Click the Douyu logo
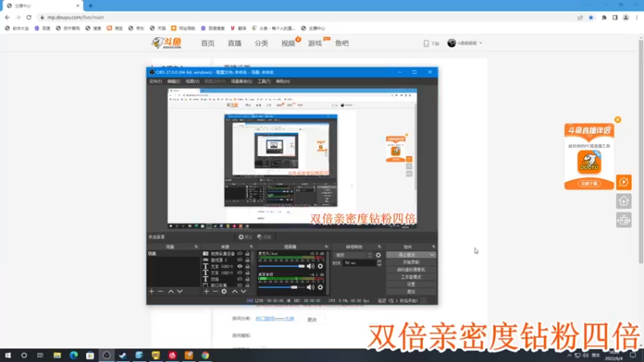The image size is (644, 362). [x=167, y=43]
